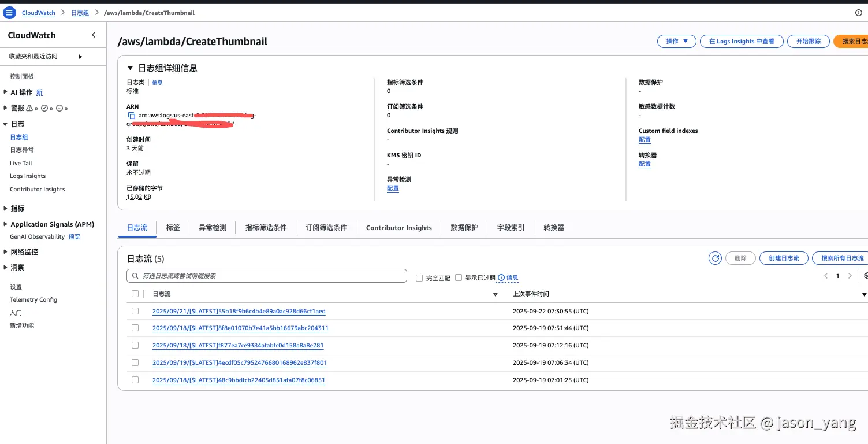Open log stream 2025/09/21 55b18f9b6c4b

pos(239,311)
